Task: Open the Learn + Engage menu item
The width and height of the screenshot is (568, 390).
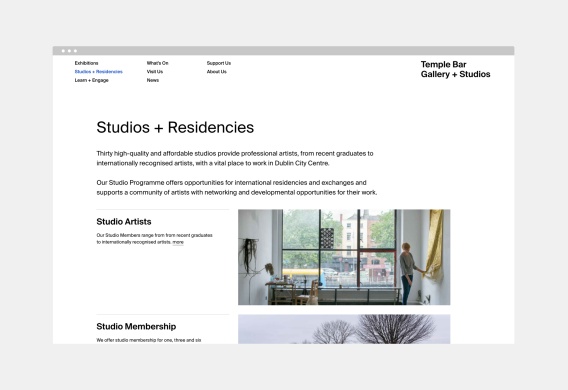Action: 92,80
